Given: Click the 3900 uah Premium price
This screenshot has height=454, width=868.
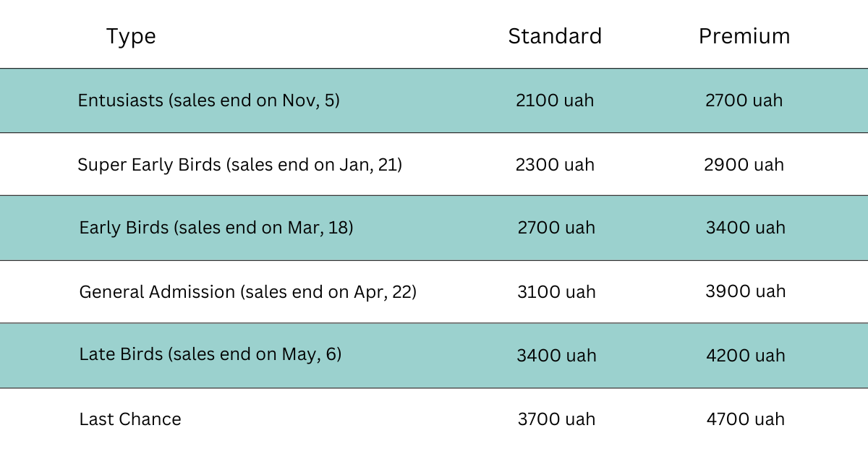Looking at the screenshot, I should 745,291.
